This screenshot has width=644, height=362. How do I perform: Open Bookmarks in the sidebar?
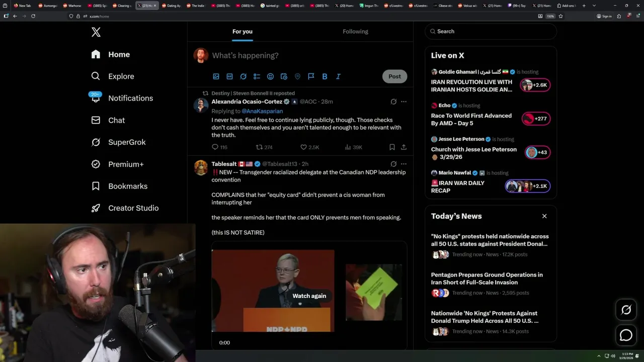(119, 186)
